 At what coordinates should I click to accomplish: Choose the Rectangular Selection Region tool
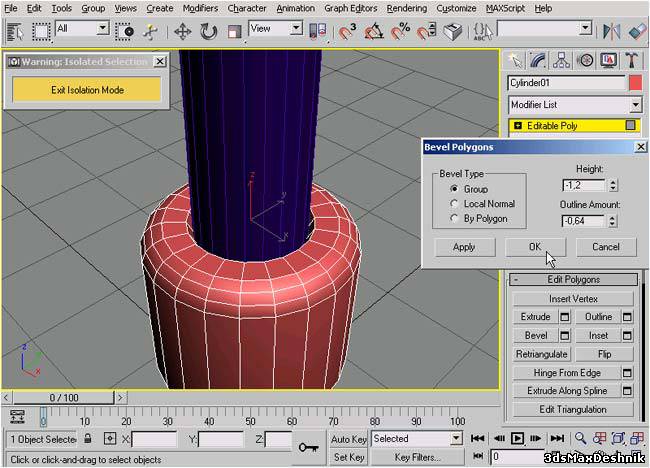click(x=41, y=32)
